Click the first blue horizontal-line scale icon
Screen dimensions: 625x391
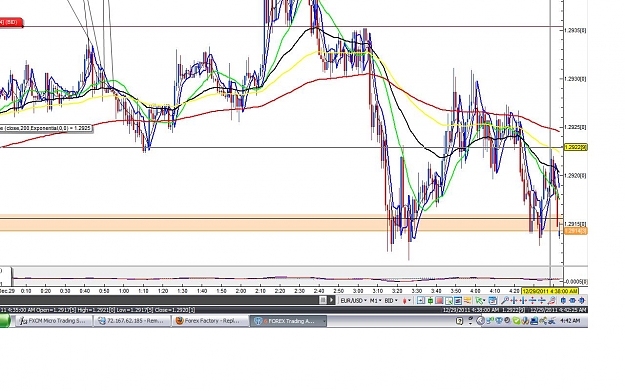coord(532,301)
